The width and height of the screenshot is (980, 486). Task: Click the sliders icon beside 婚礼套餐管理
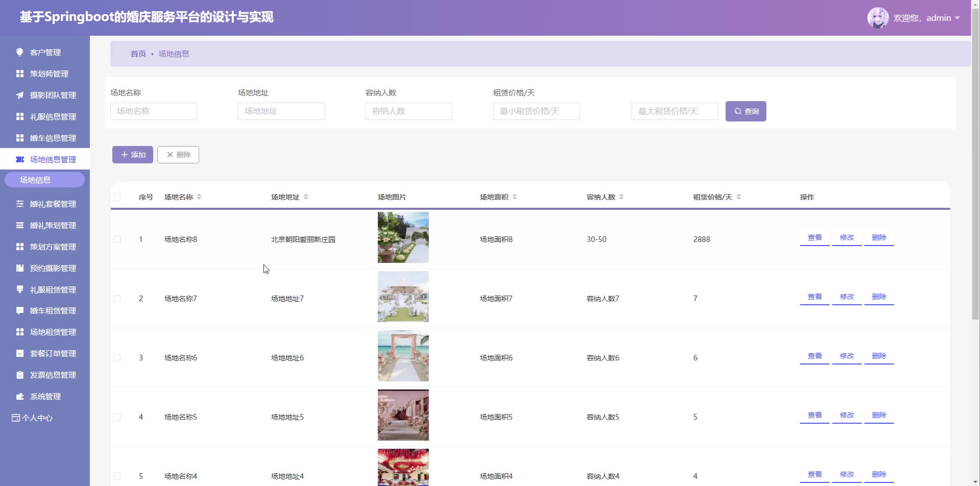pos(20,204)
